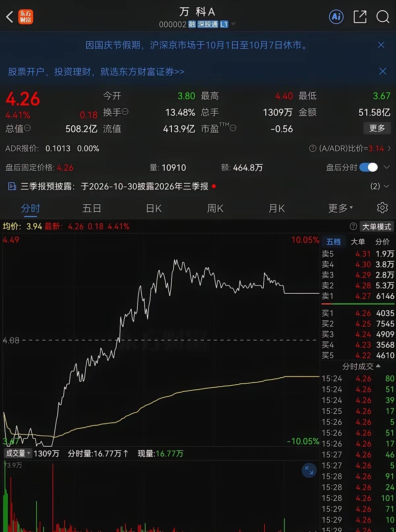396x532 pixels.
Task: Dismiss the stock account opening banner
Action: [382, 71]
